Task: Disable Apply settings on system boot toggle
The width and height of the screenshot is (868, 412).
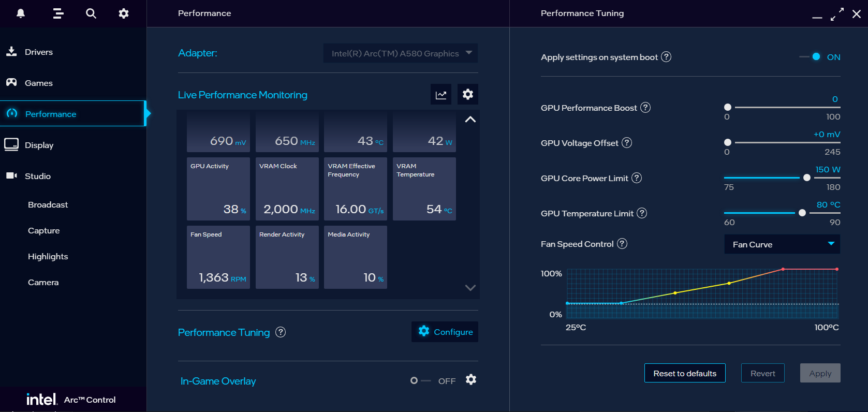Action: pyautogui.click(x=810, y=57)
